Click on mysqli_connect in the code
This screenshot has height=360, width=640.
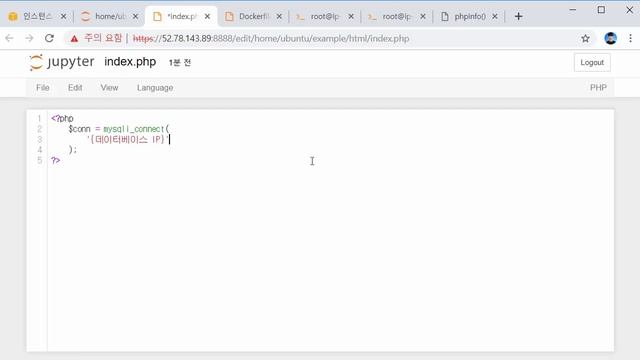tap(133, 129)
